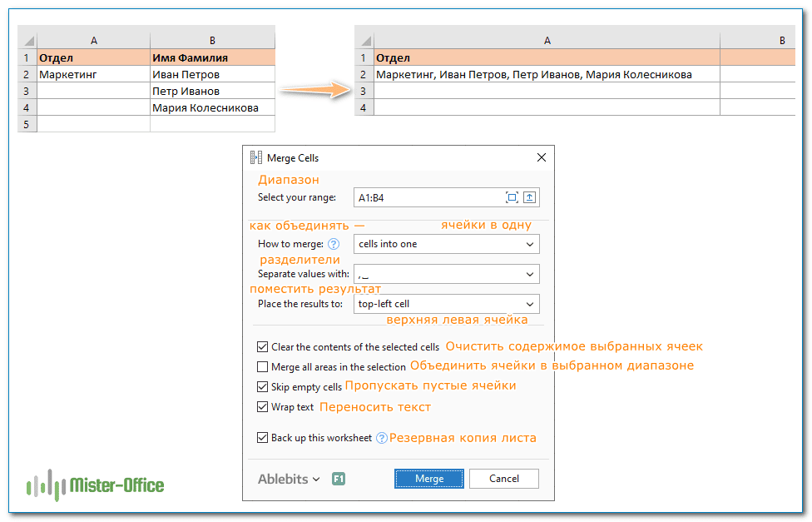Uncheck Clear the contents of selected cells

(263, 347)
